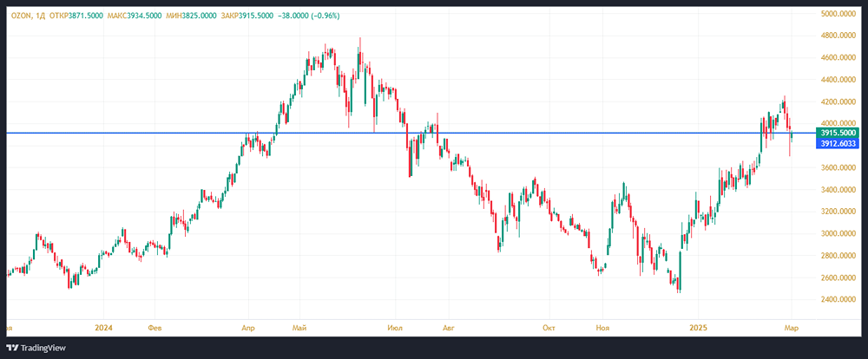Click the Май month label on time axis
This screenshot has width=868, height=359.
(300, 328)
